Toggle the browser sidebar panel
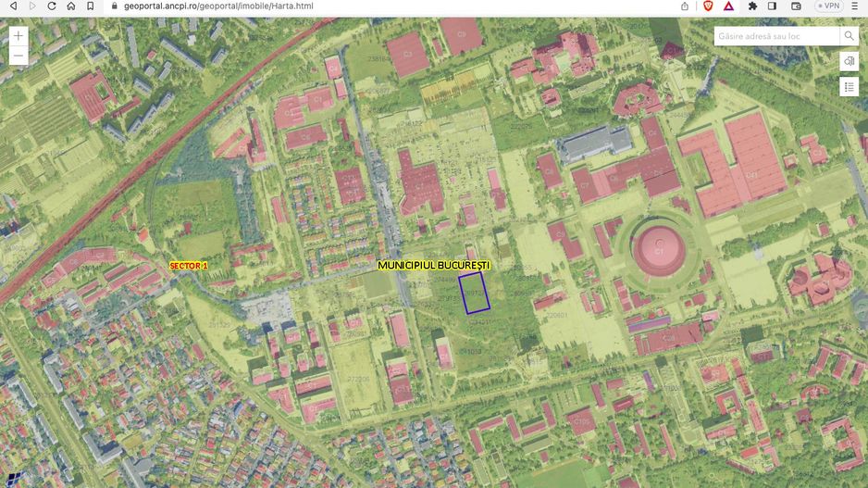The width and height of the screenshot is (868, 488). [773, 6]
